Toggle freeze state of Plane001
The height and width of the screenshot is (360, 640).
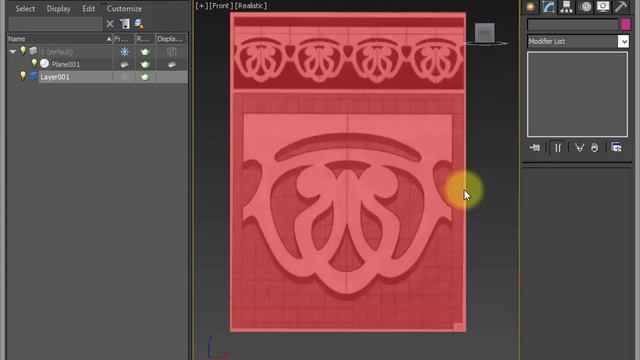124,64
